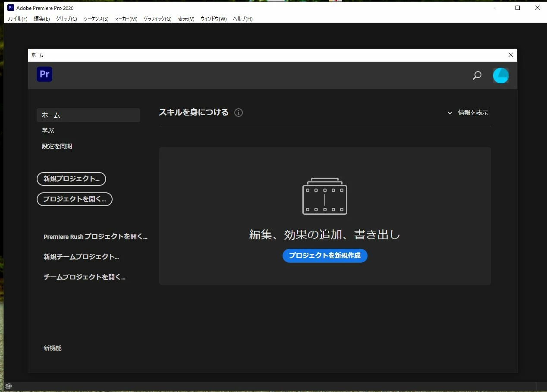Screen dimensions: 547x392
Task: Click the blue プロジェクトを新規作成 button
Action: tap(325, 255)
